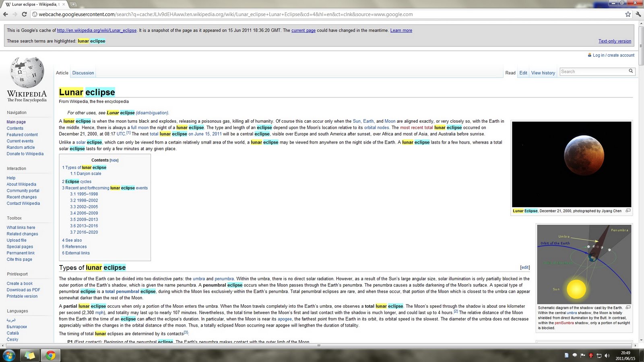Switch to the Article tab
The height and width of the screenshot is (362, 644).
click(62, 73)
